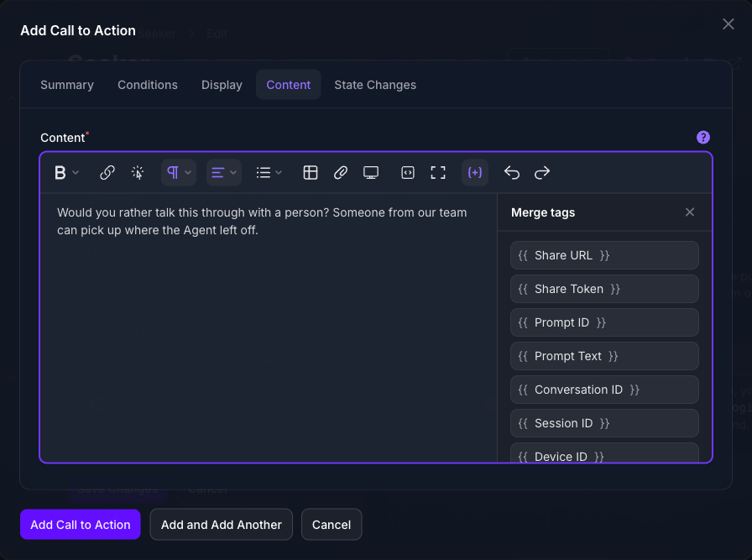Click the bullet list icon
This screenshot has width=752, height=560.
[x=264, y=172]
